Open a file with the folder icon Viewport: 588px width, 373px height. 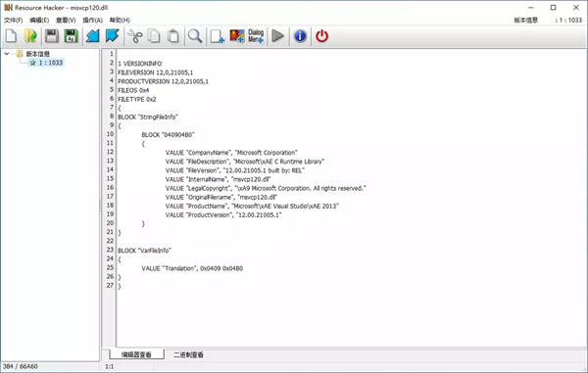(x=30, y=36)
